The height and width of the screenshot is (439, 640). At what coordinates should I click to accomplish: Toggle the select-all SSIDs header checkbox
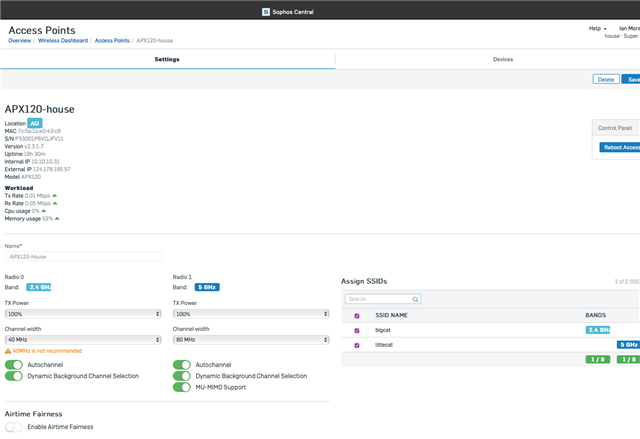coord(357,316)
